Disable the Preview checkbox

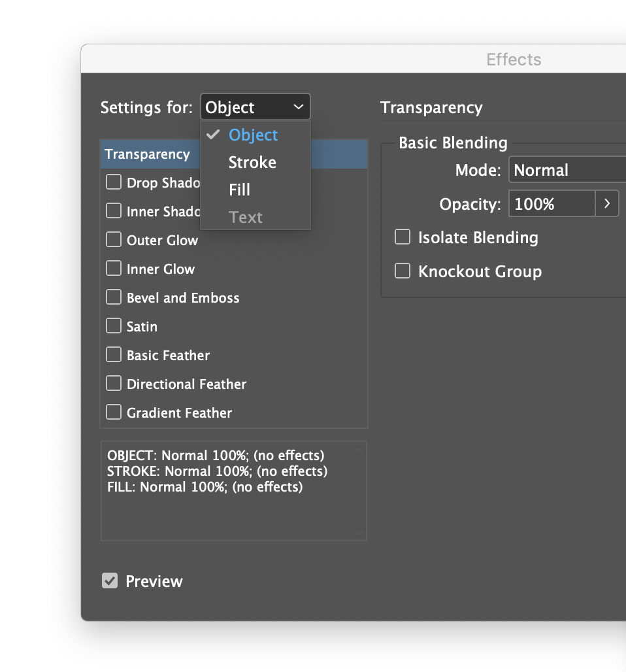pyautogui.click(x=109, y=580)
